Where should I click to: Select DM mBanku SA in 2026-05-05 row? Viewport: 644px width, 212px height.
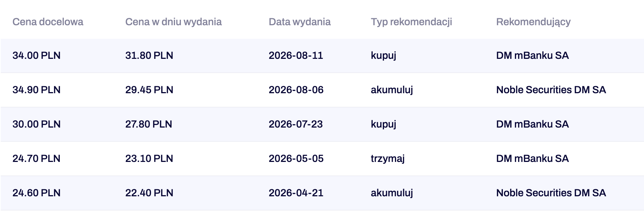[x=532, y=159]
